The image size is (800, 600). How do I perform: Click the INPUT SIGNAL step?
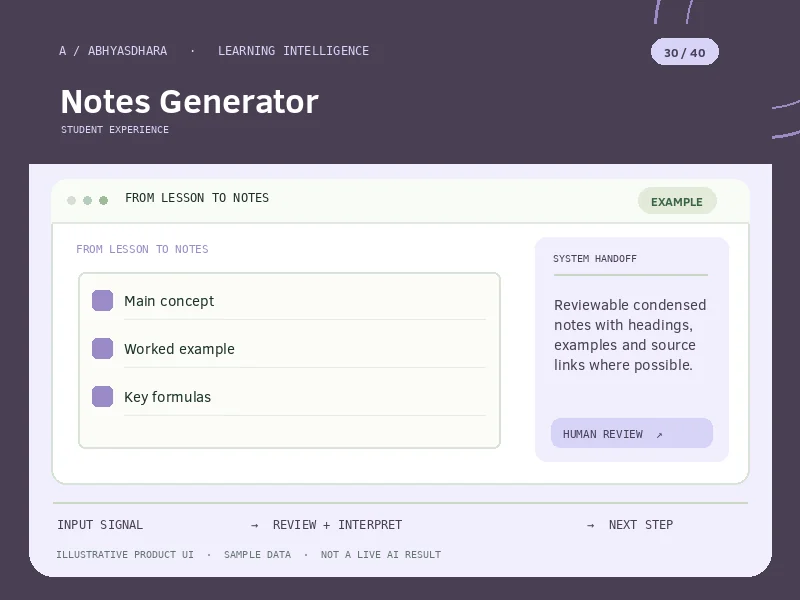click(100, 524)
